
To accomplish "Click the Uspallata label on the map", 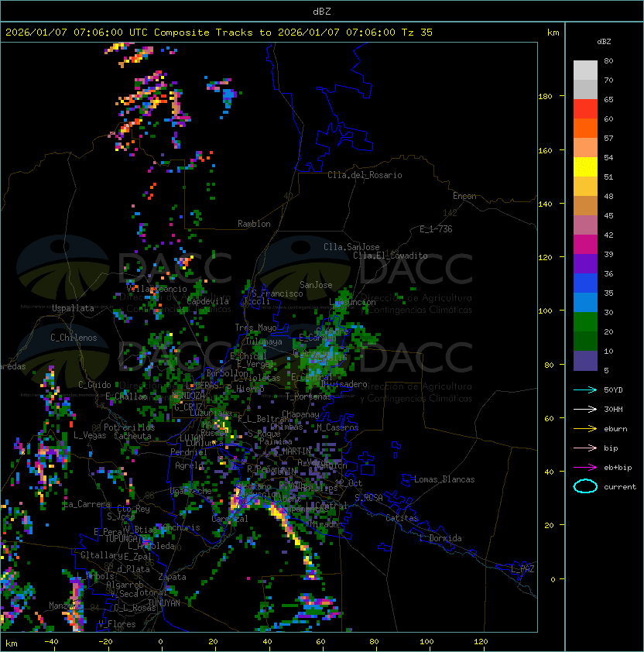I will pyautogui.click(x=73, y=308).
